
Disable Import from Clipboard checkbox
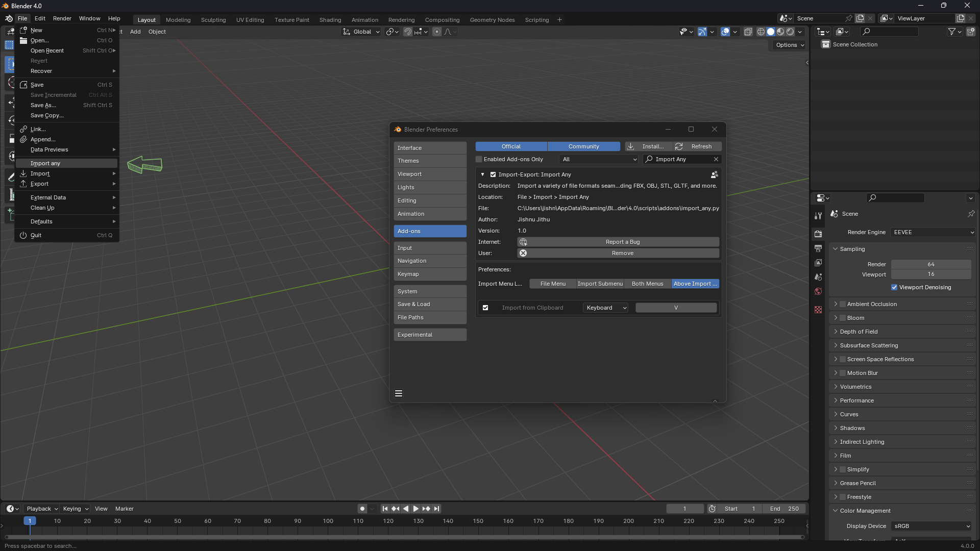click(485, 308)
